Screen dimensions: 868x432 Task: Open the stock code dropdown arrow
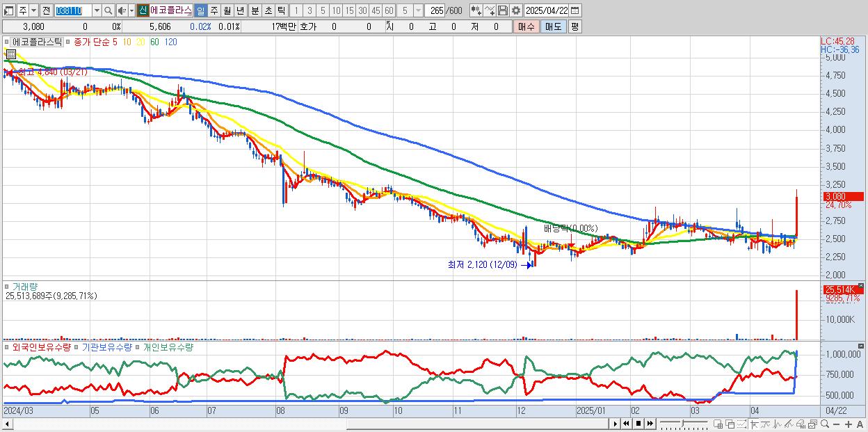(x=97, y=10)
